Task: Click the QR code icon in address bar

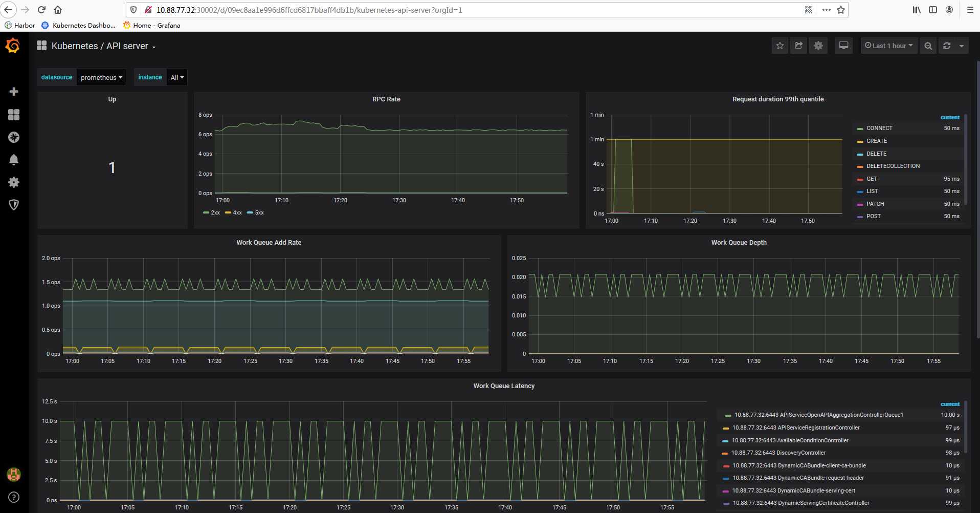Action: pyautogui.click(x=809, y=10)
